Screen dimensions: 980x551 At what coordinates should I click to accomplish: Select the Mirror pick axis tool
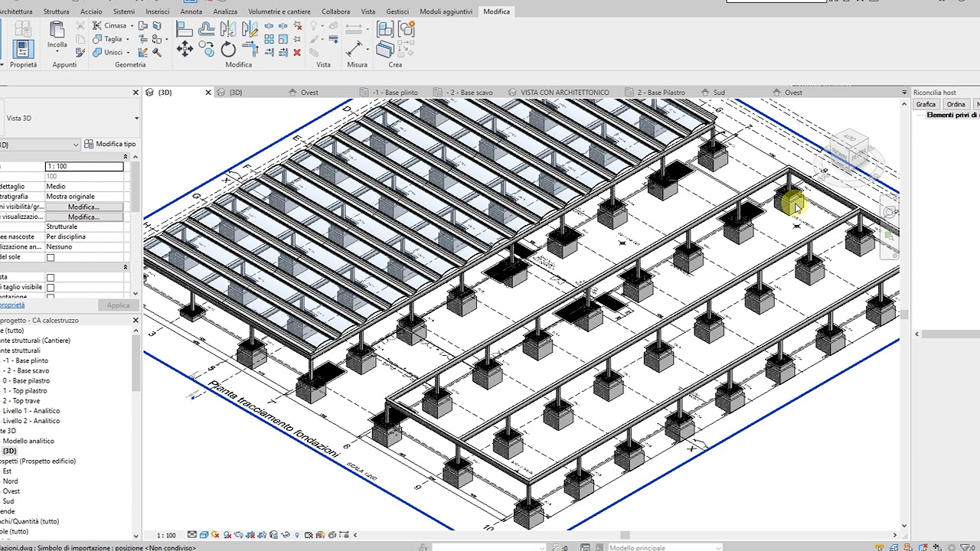click(228, 29)
